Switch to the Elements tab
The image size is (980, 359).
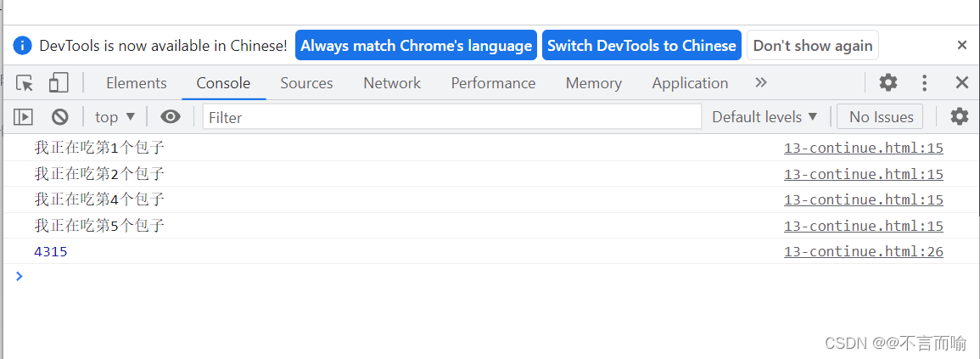[136, 83]
